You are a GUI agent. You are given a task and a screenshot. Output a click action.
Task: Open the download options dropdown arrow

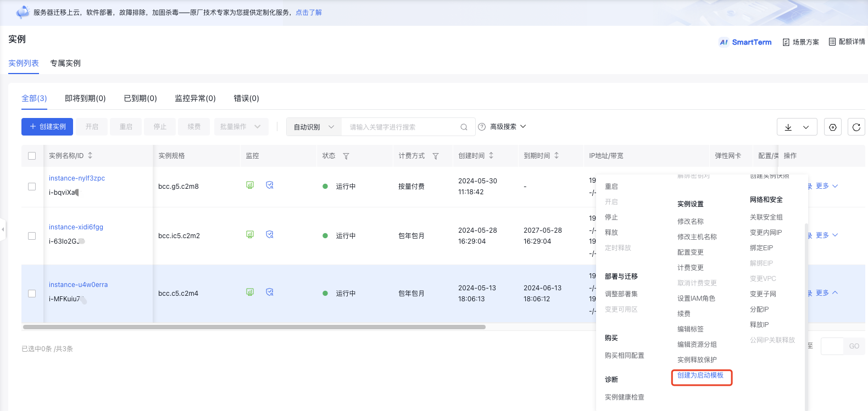point(806,127)
